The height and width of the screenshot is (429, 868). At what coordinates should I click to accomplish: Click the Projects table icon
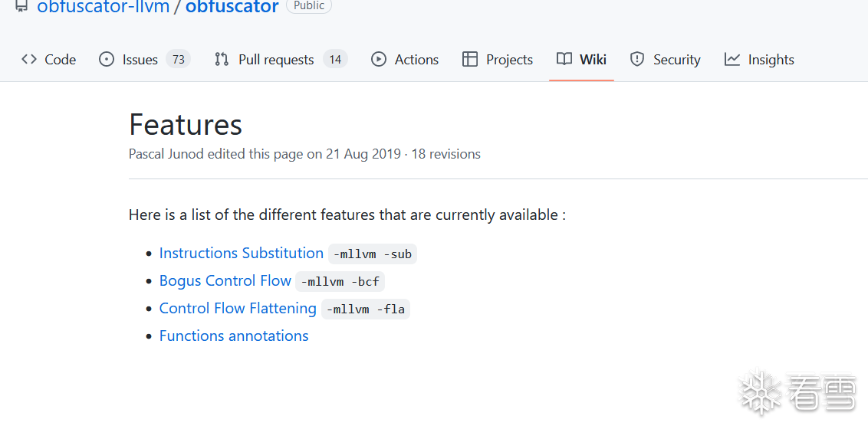[470, 60]
